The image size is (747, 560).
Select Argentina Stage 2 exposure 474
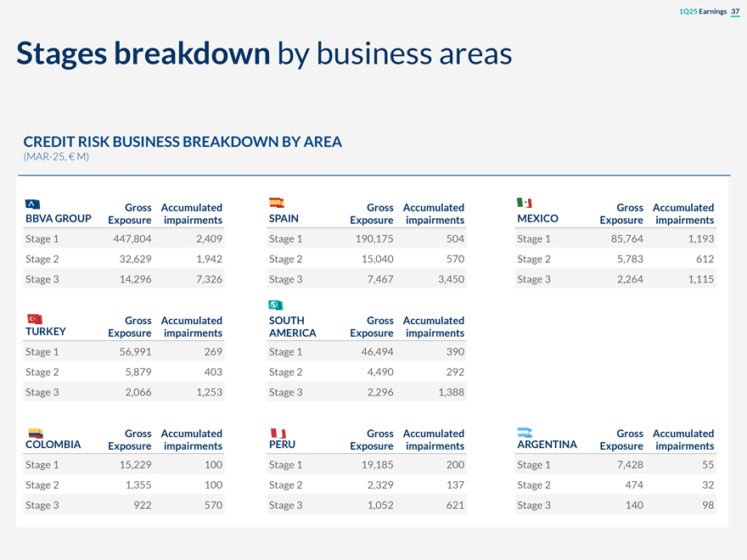click(x=634, y=484)
